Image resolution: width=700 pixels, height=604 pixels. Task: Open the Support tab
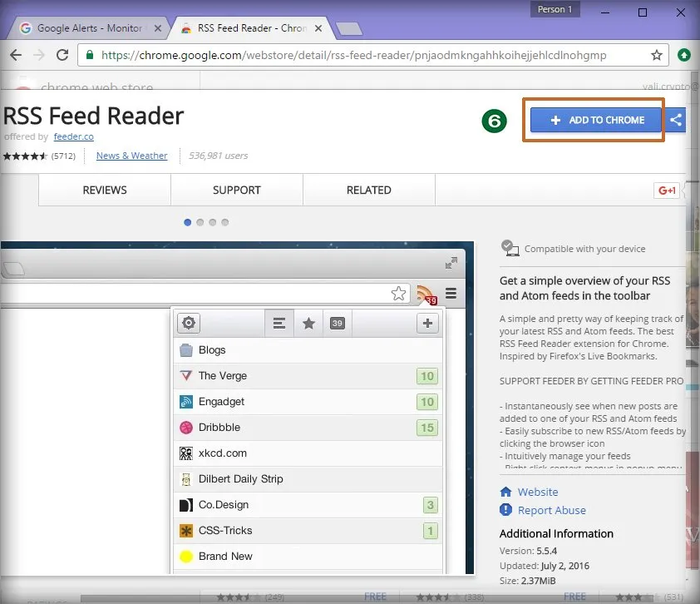click(x=237, y=190)
